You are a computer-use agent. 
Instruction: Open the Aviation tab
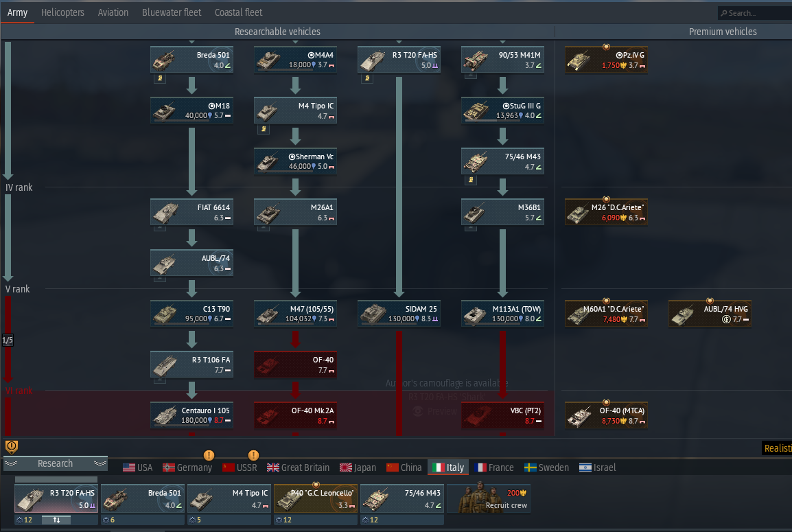[113, 12]
